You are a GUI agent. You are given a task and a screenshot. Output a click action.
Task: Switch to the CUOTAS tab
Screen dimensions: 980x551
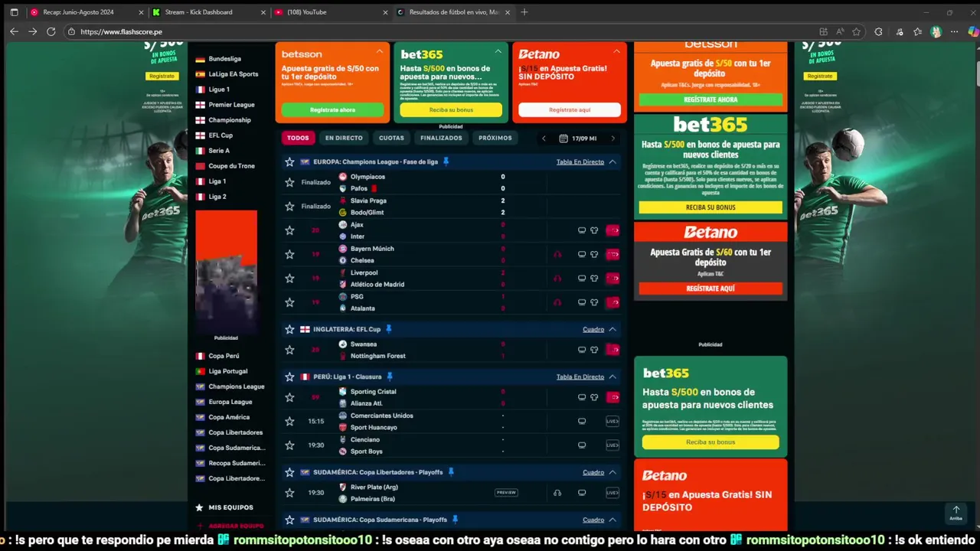(391, 138)
